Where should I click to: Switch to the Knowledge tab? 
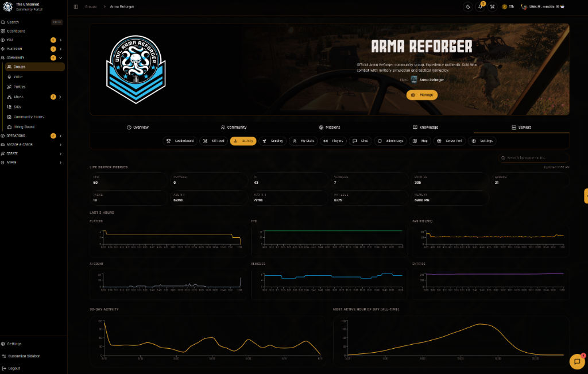coord(425,127)
